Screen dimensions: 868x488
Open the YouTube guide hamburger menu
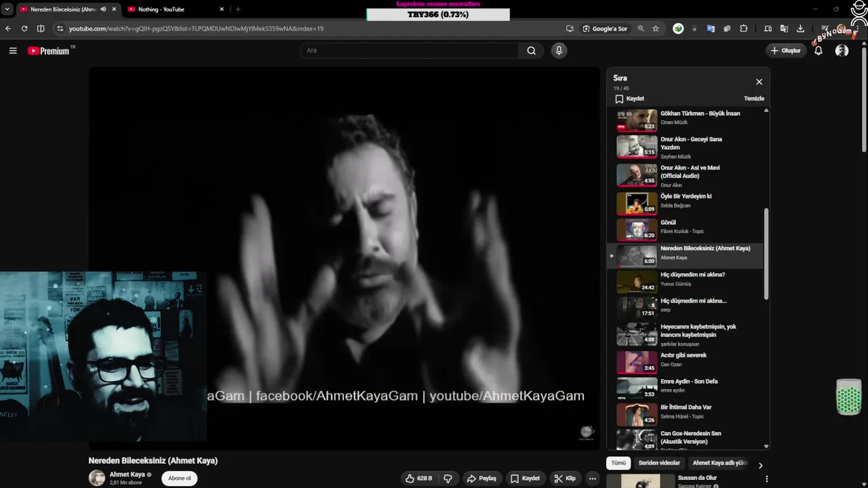coord(13,51)
